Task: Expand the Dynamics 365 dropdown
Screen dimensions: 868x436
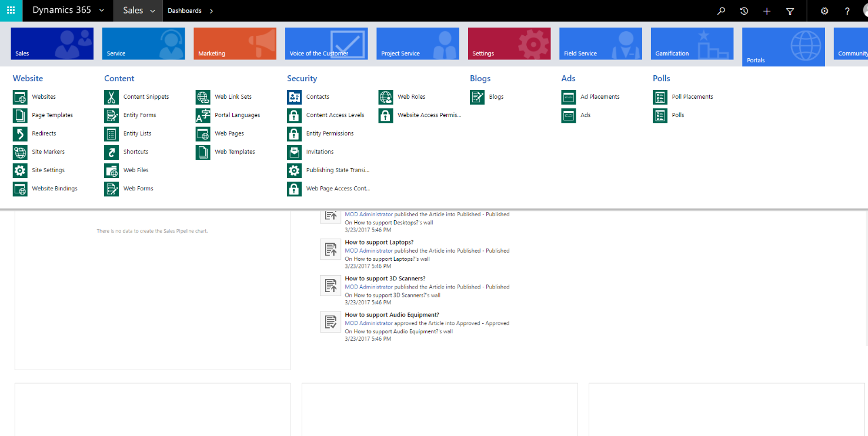Action: [102, 11]
